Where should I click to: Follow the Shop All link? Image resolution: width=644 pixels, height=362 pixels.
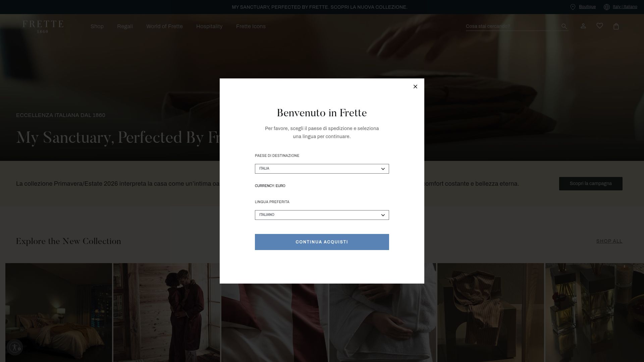tap(609, 241)
